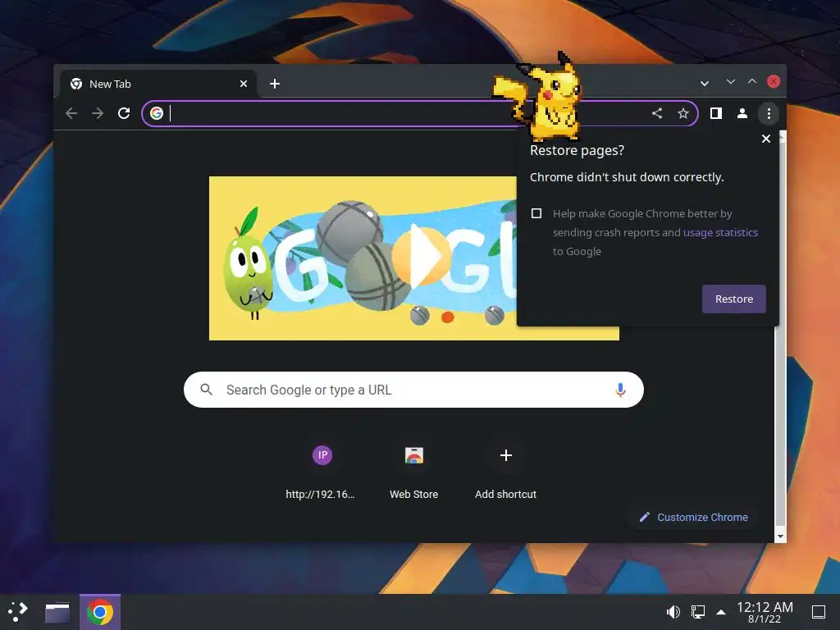Click the 12:12 AM clock
Screen dimensions: 840x630
tap(765, 612)
